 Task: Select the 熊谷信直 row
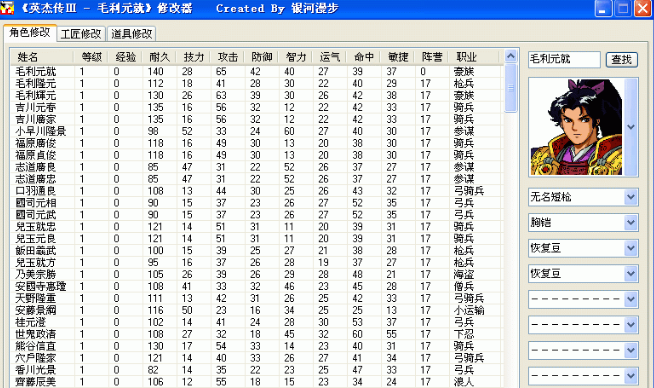256,346
